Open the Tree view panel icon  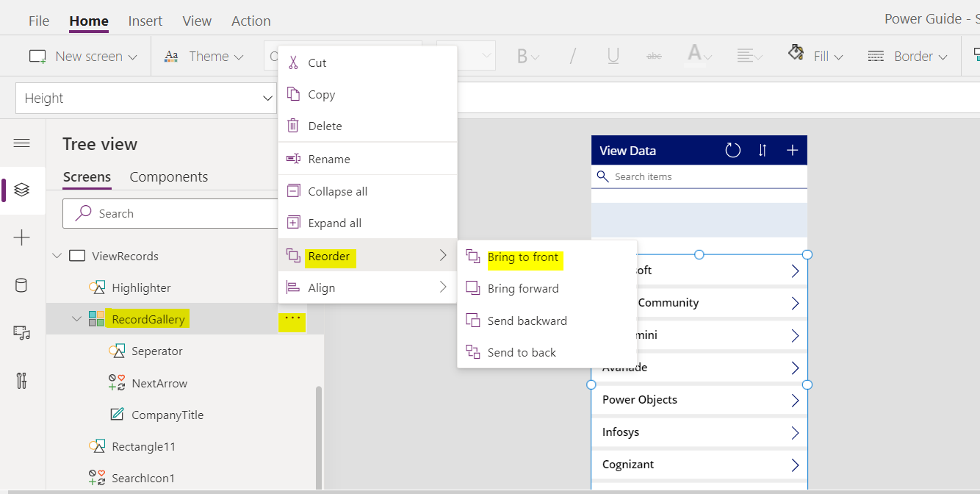coord(22,190)
